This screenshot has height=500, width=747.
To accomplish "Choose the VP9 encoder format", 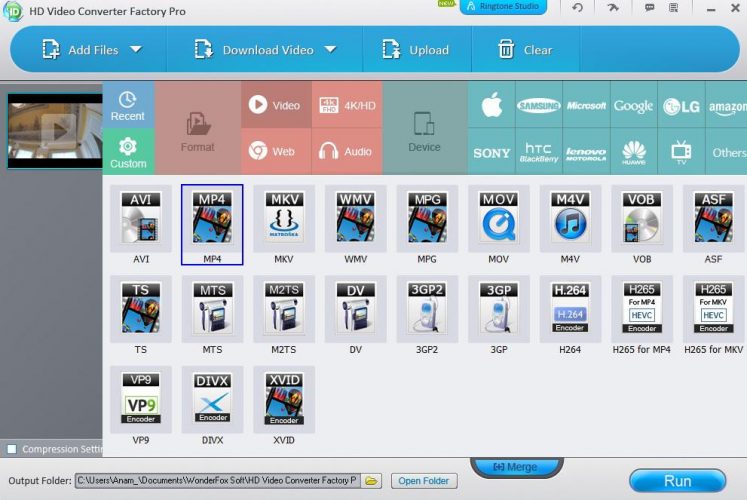I will pyautogui.click(x=141, y=400).
